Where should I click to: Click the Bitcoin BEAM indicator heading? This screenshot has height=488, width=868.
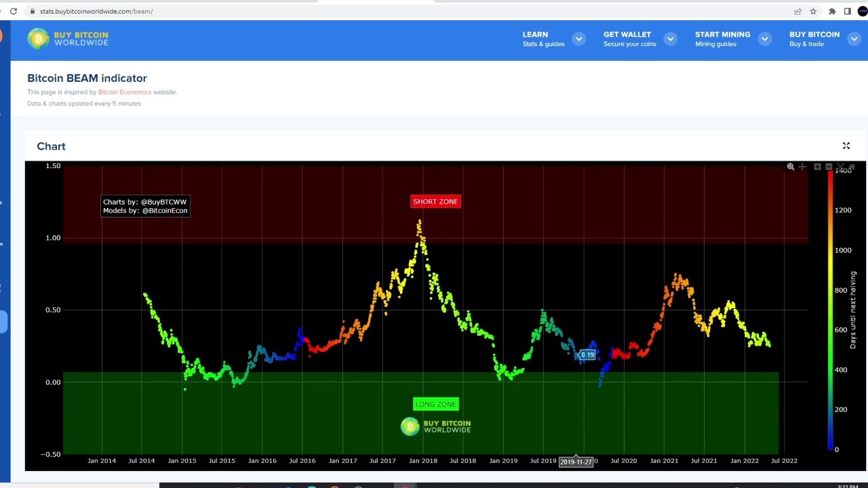pyautogui.click(x=87, y=78)
